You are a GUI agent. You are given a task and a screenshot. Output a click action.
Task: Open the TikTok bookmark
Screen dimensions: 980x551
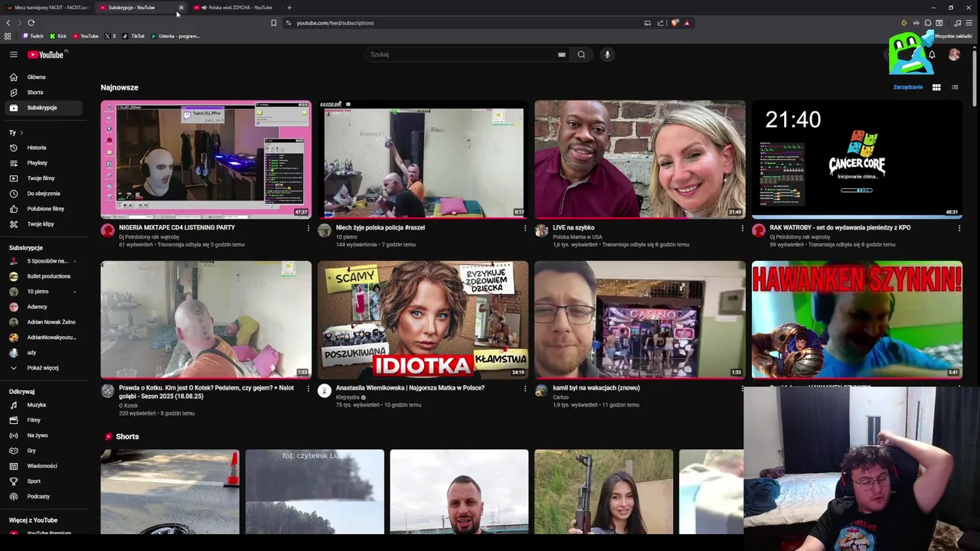coord(134,36)
